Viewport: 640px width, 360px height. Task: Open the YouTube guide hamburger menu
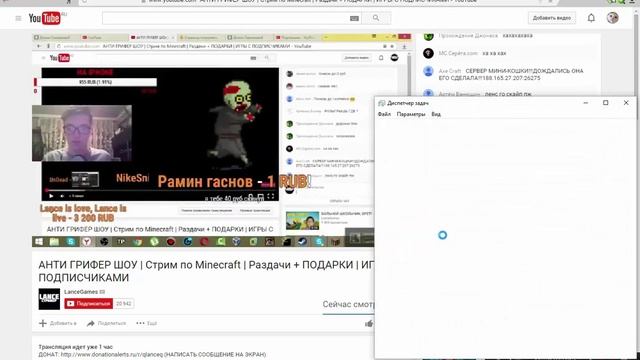point(18,18)
